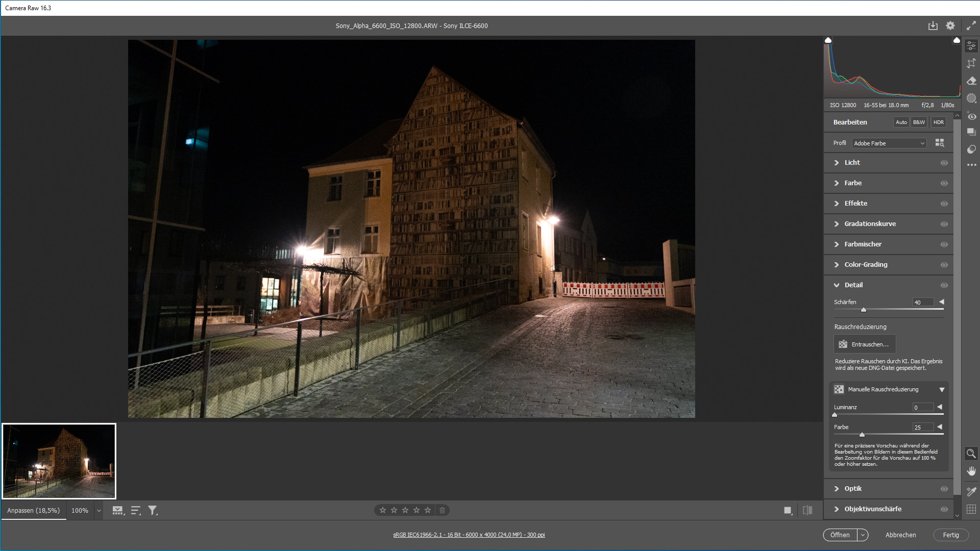Click the Zoom magnifier tool

pyautogui.click(x=971, y=453)
